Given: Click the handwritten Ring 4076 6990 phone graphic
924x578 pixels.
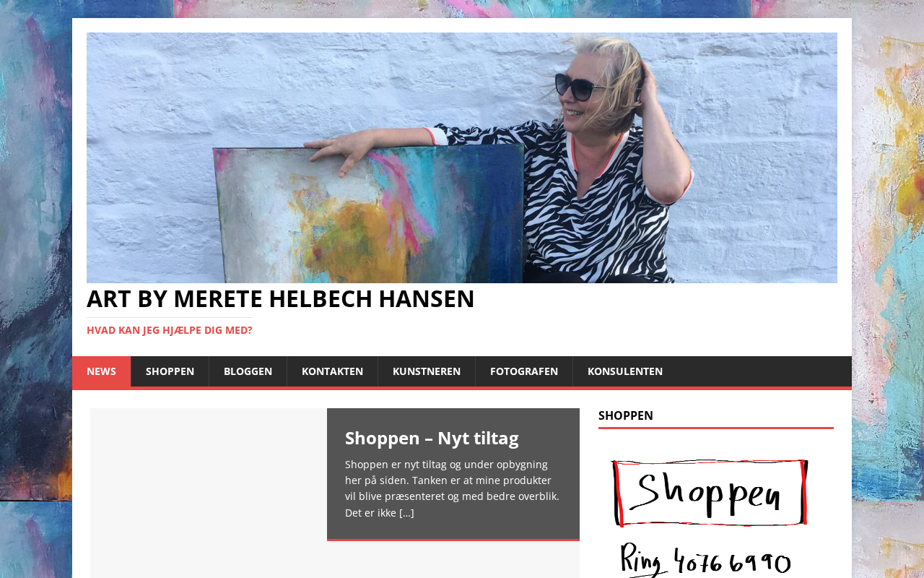Looking at the screenshot, I should tap(706, 560).
